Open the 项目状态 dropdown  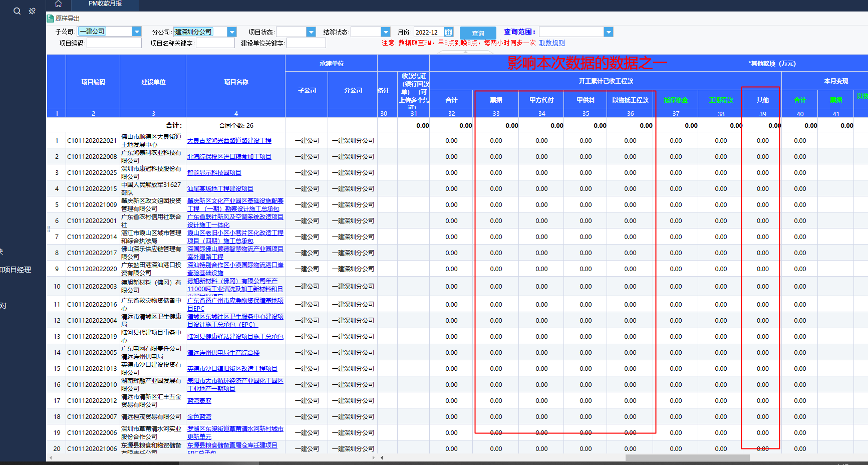click(311, 32)
